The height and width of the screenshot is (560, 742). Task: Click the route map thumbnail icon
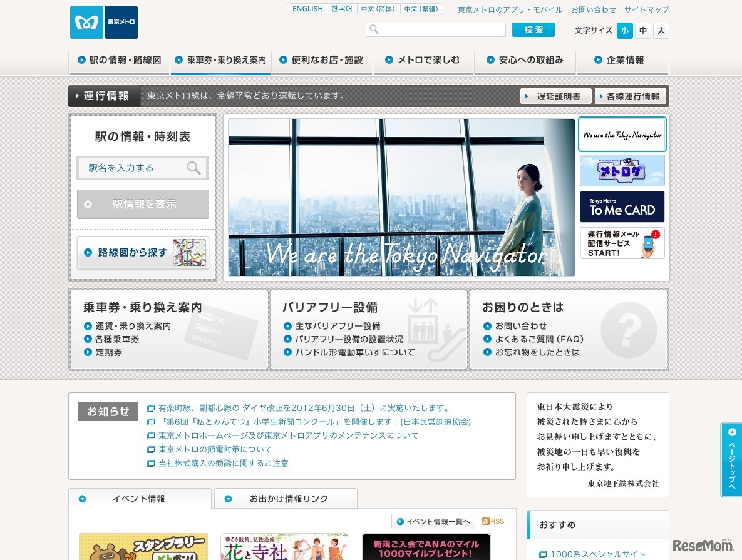pyautogui.click(x=189, y=253)
